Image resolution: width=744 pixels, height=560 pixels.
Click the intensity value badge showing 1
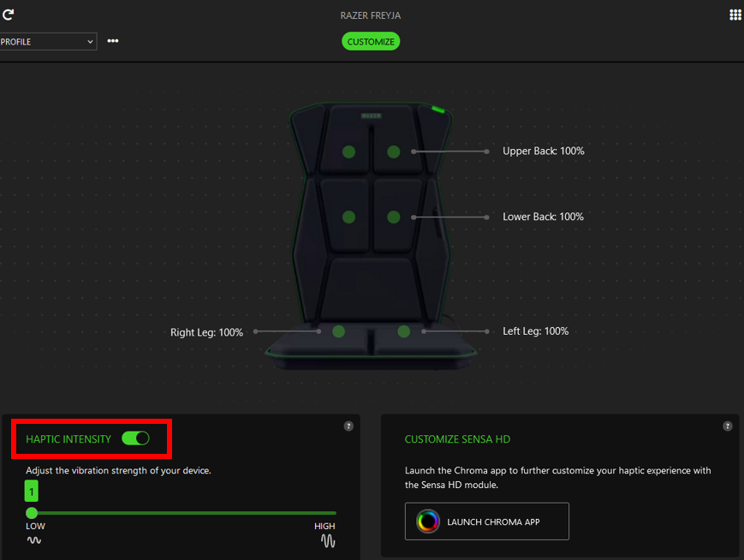(31, 491)
